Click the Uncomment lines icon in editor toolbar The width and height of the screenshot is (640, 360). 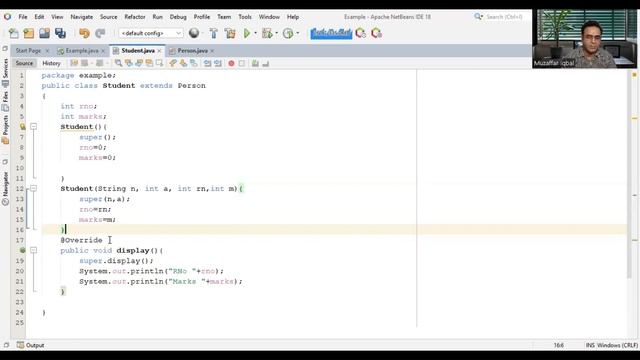click(265, 63)
